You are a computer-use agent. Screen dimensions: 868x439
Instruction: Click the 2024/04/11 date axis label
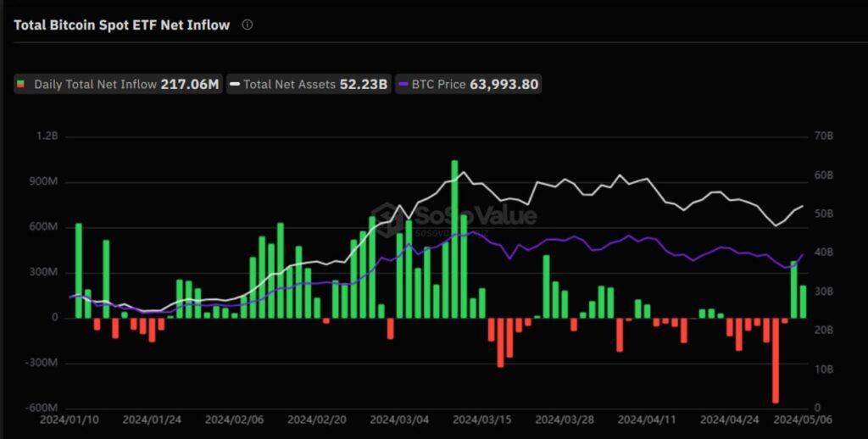point(647,420)
